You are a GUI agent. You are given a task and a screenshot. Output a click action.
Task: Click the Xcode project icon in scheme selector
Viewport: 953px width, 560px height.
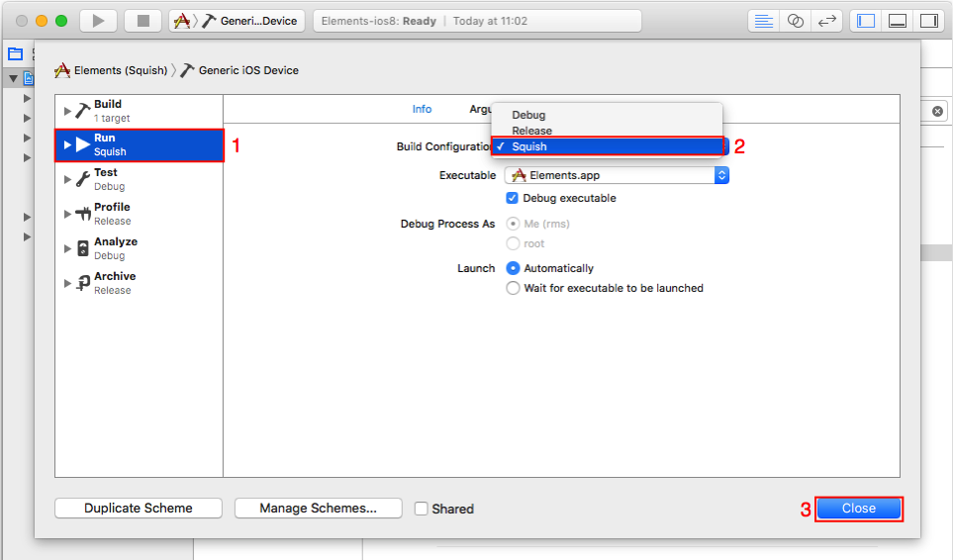click(182, 21)
